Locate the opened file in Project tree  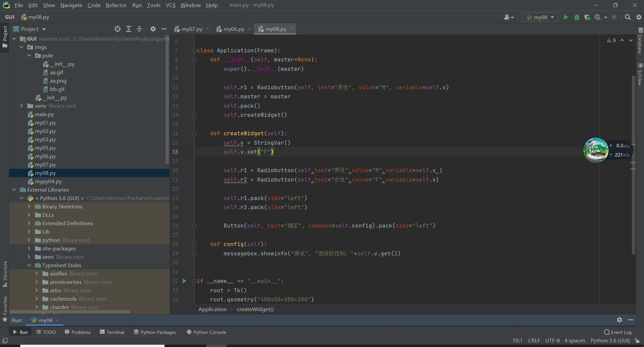117,29
